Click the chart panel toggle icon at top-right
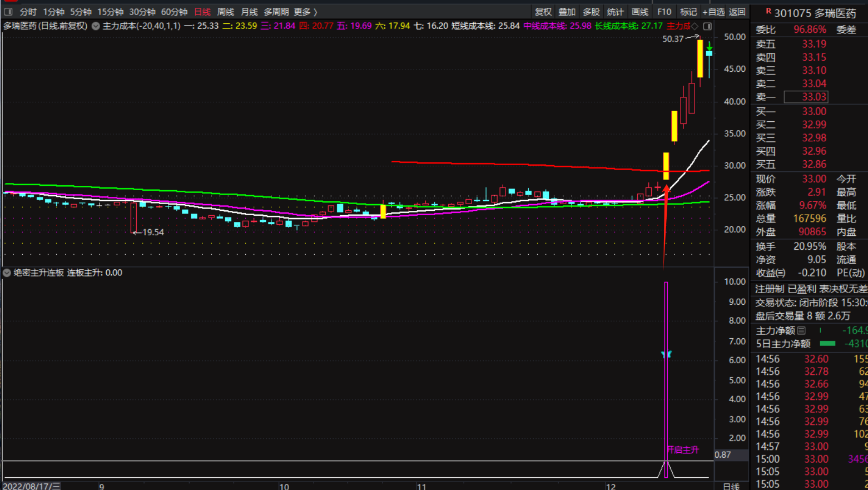 tap(707, 26)
